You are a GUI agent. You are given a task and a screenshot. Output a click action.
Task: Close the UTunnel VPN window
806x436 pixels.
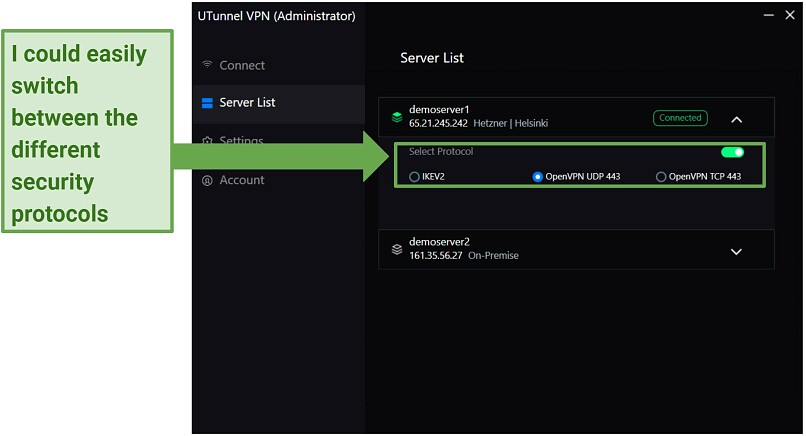(790, 15)
